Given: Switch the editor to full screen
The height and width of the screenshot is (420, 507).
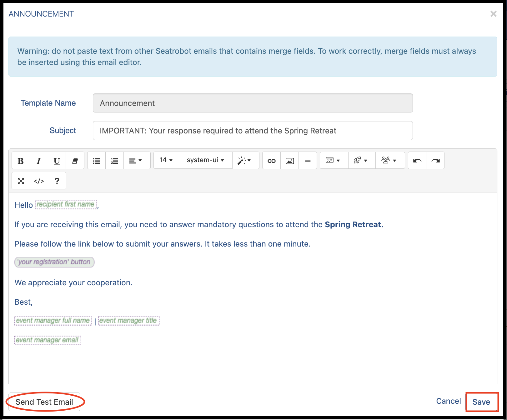Looking at the screenshot, I should pos(21,181).
